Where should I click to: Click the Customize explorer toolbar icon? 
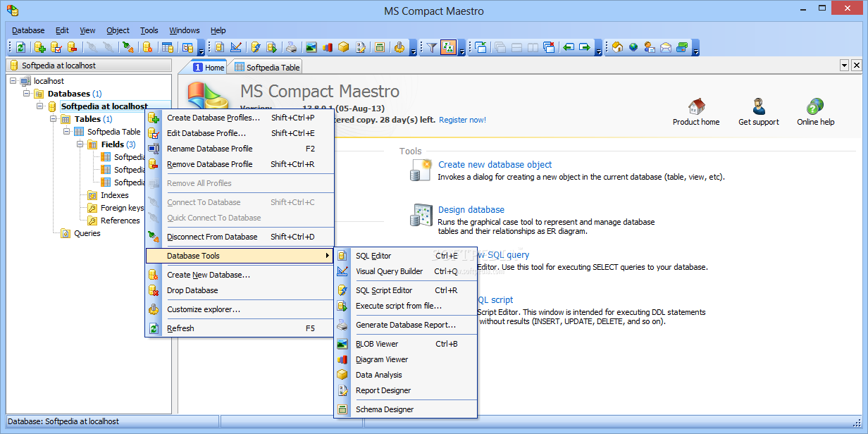[x=399, y=47]
